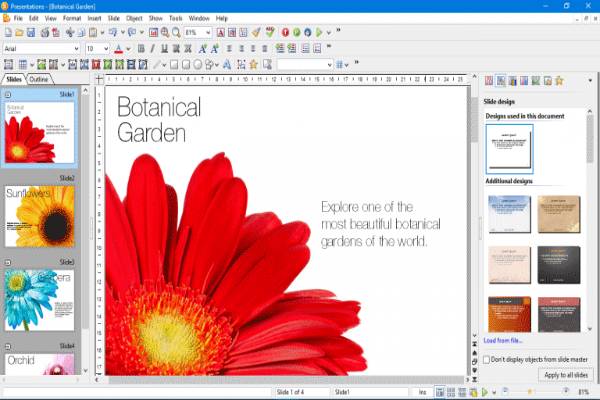This screenshot has height=400, width=600.
Task: Open the Arial font name dropdown
Action: click(75, 48)
